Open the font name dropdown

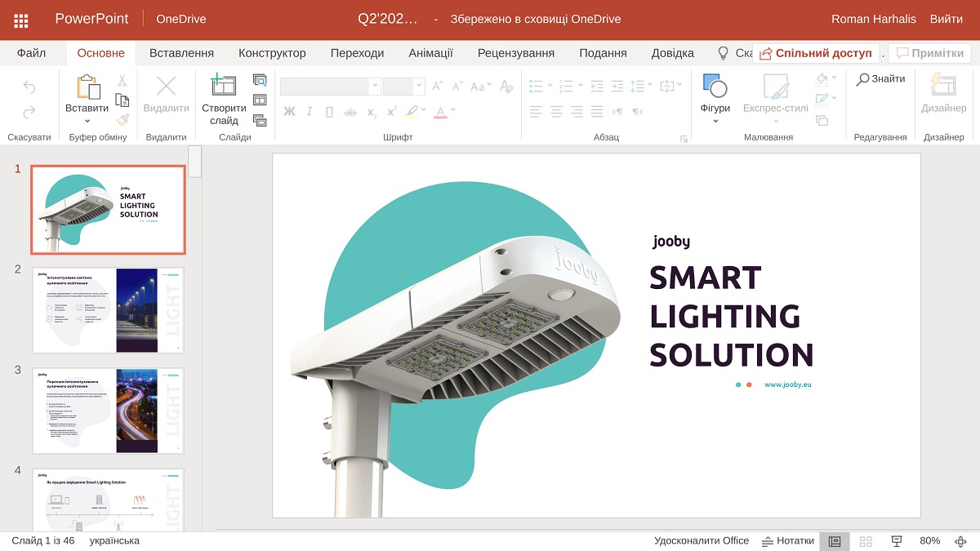pos(375,86)
